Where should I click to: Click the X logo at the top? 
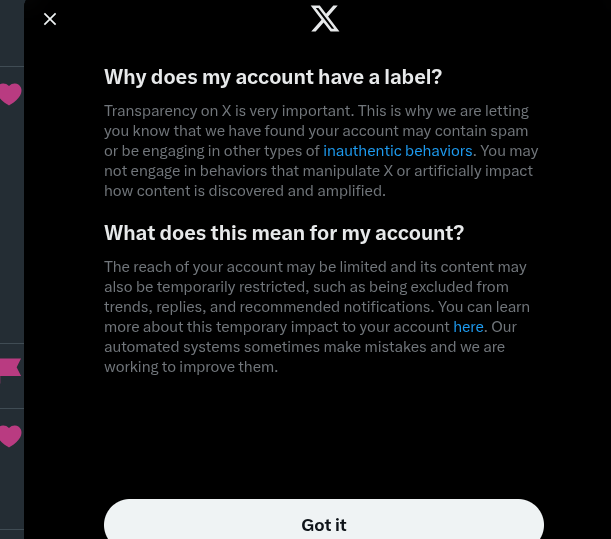325,19
